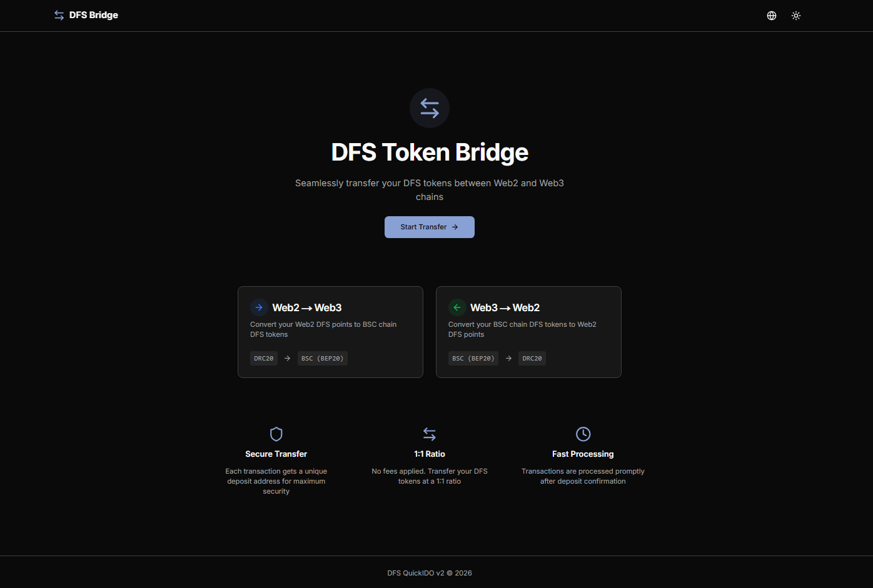
Task: Click the Start Transfer button
Action: (430, 227)
